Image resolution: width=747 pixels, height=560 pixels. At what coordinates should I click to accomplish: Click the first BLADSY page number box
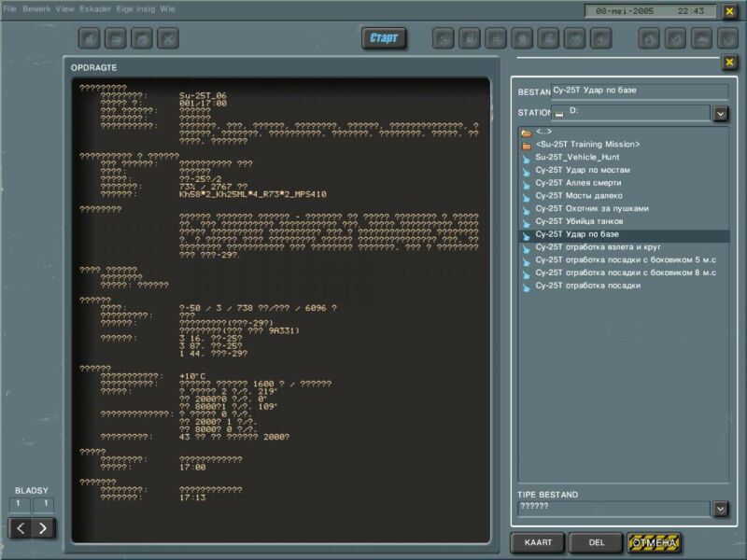tap(20, 504)
